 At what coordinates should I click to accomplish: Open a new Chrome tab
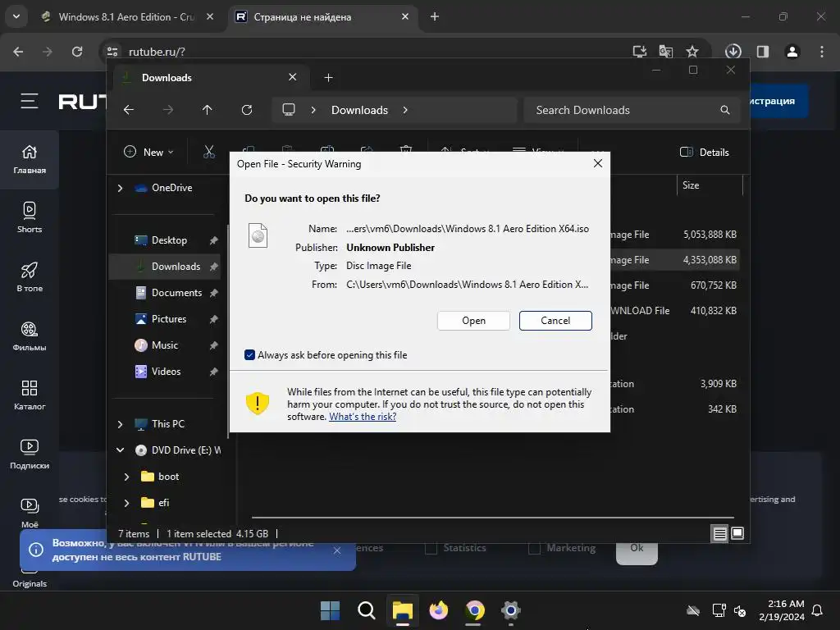435,16
